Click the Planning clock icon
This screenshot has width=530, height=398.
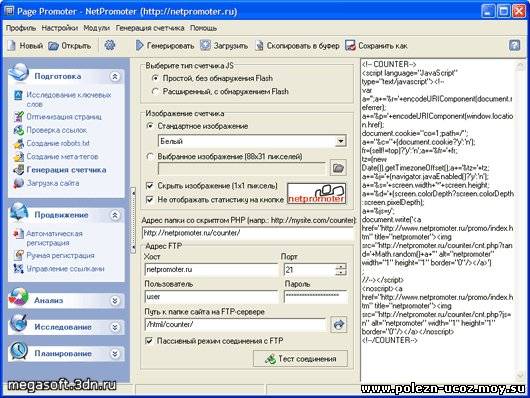(x=18, y=351)
